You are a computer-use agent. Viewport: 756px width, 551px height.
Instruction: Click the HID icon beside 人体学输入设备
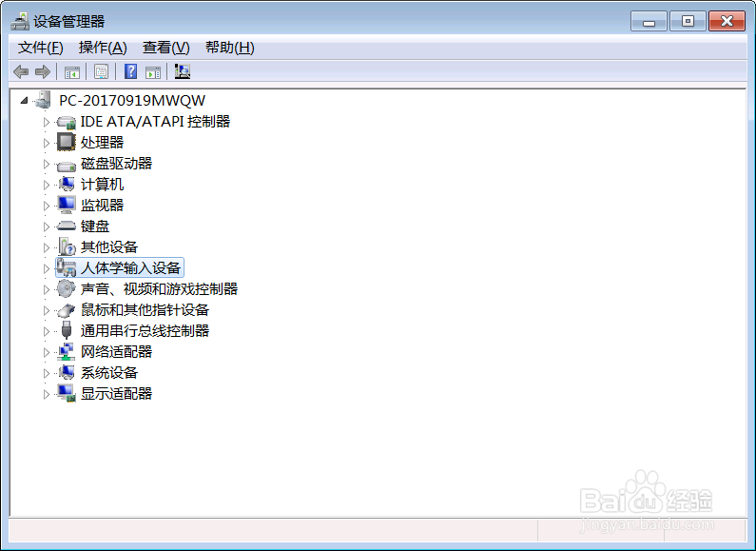(x=66, y=267)
